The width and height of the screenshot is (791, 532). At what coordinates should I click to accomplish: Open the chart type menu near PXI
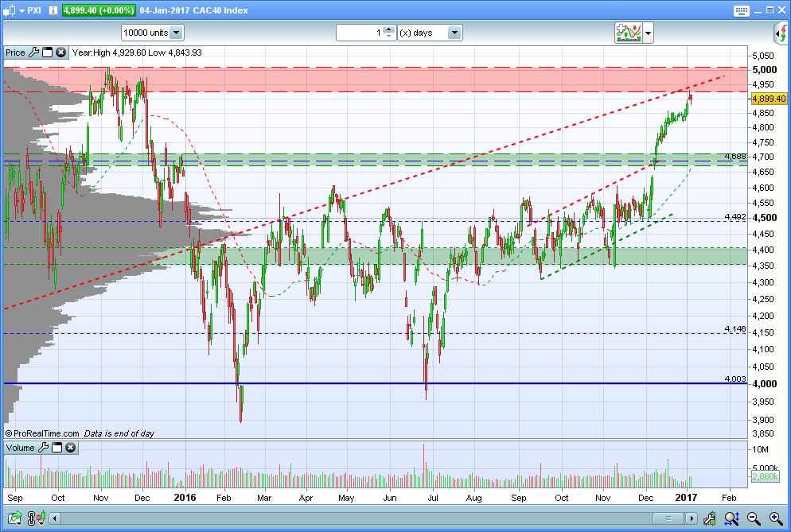point(14,10)
